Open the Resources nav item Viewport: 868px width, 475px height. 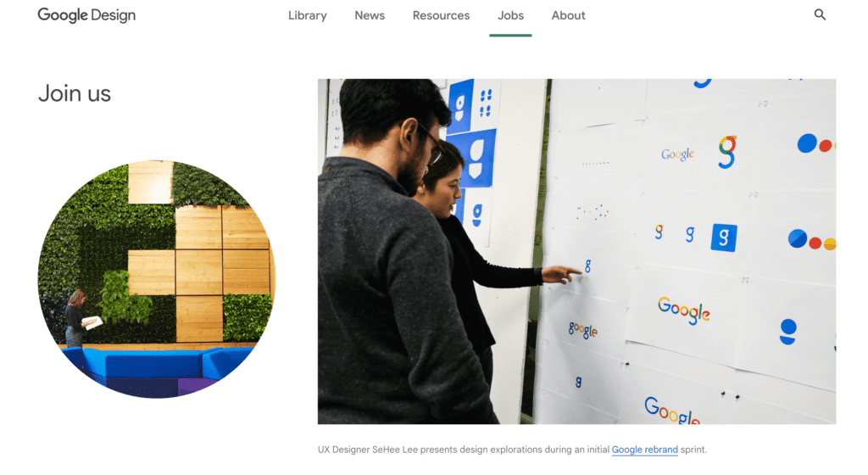pyautogui.click(x=441, y=15)
